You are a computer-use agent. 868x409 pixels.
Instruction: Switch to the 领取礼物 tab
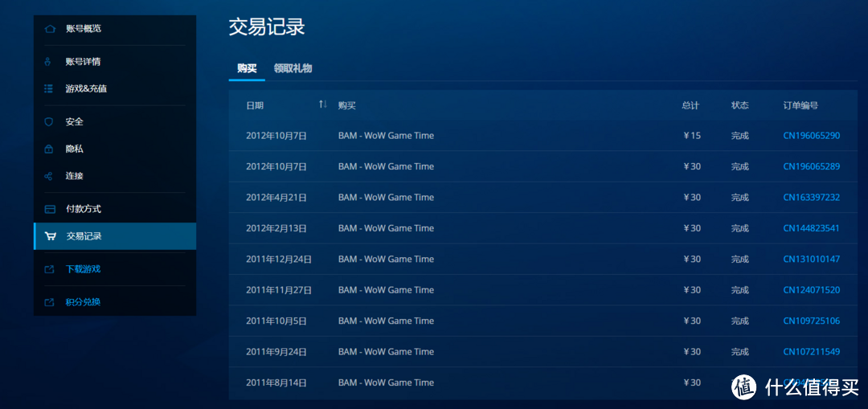click(293, 68)
